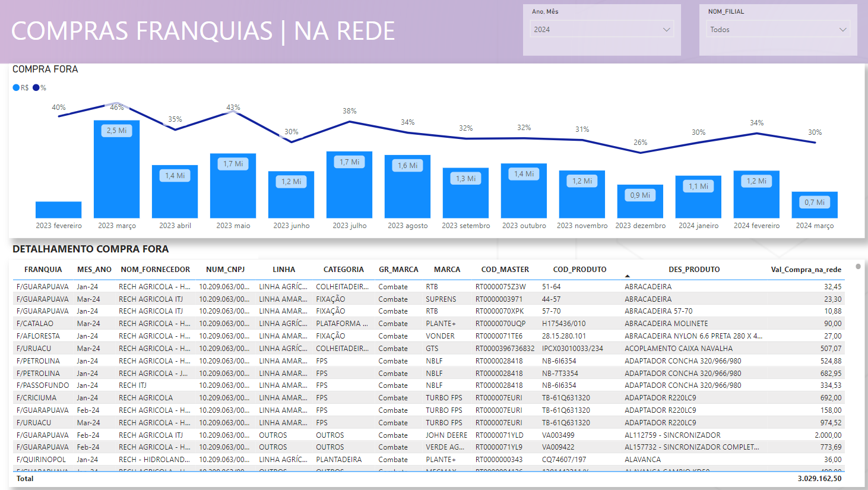This screenshot has width=868, height=490.
Task: Click the table vertical scrollbar handle
Action: [858, 267]
